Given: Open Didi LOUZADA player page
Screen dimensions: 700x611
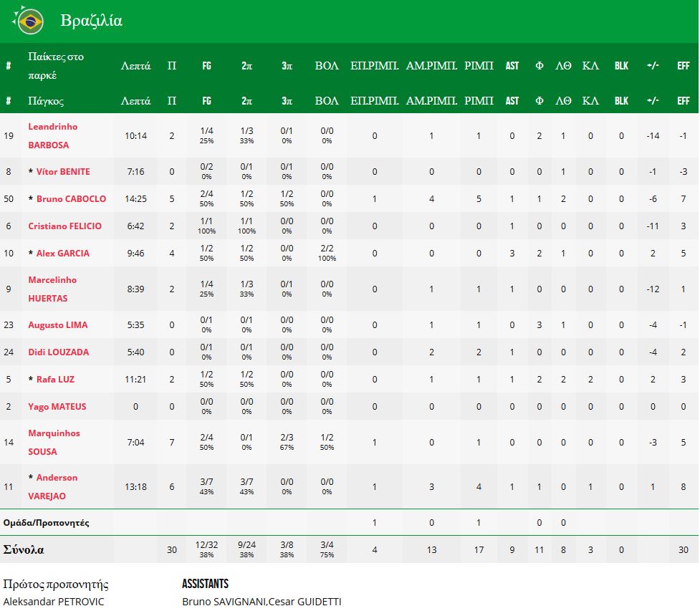Looking at the screenshot, I should [x=59, y=352].
